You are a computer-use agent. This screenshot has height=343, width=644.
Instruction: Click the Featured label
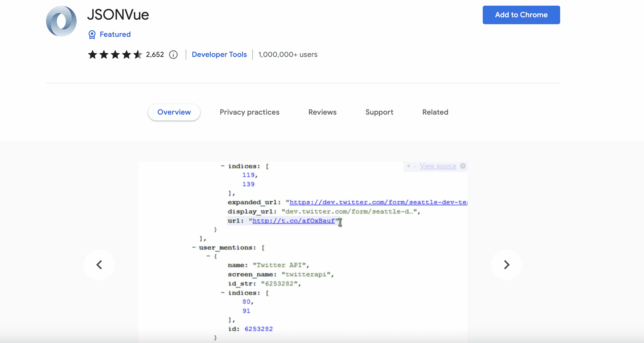point(115,35)
